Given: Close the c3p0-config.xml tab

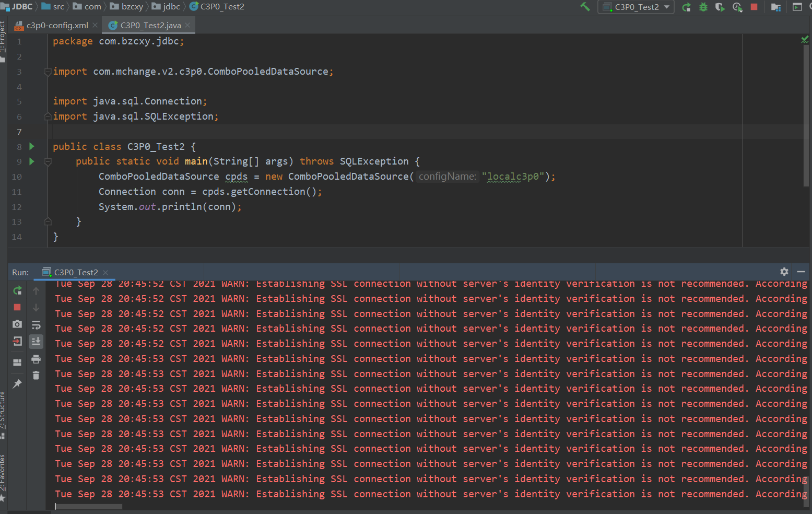Looking at the screenshot, I should [95, 25].
